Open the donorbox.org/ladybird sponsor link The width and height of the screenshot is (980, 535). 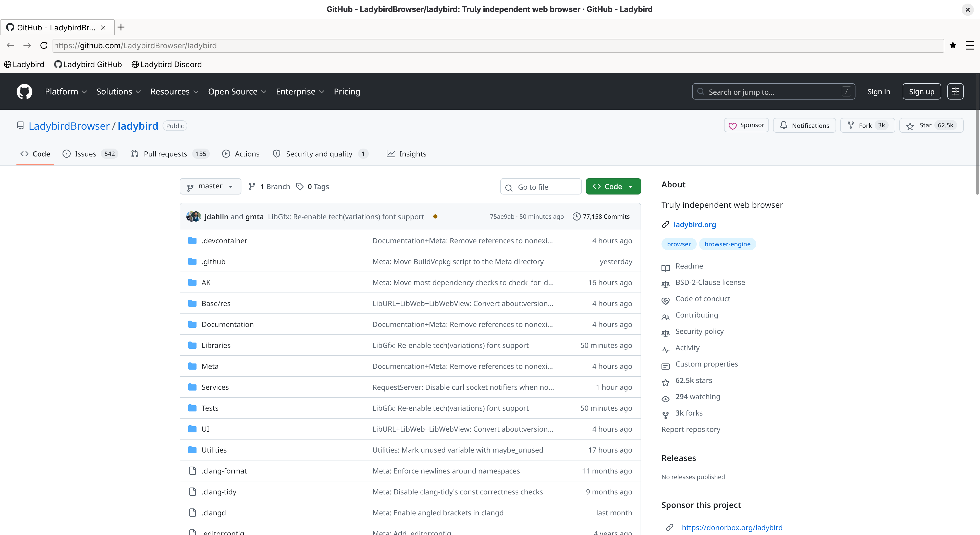click(x=732, y=527)
